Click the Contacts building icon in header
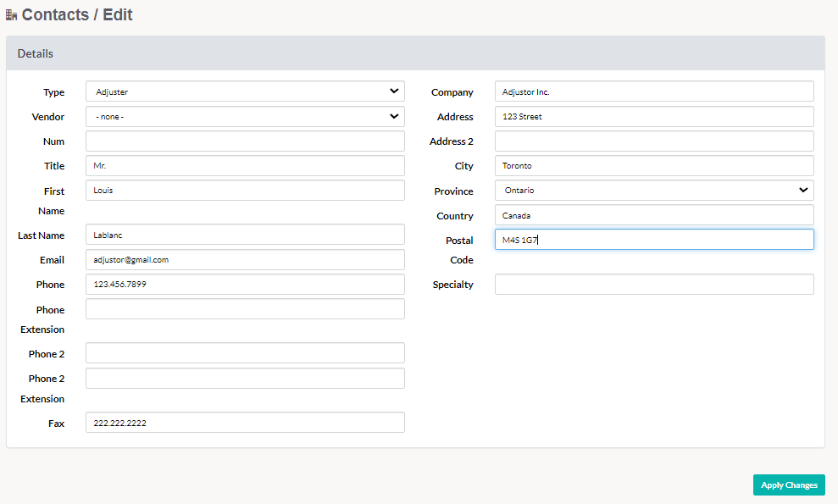The width and height of the screenshot is (838, 504). pyautogui.click(x=11, y=15)
